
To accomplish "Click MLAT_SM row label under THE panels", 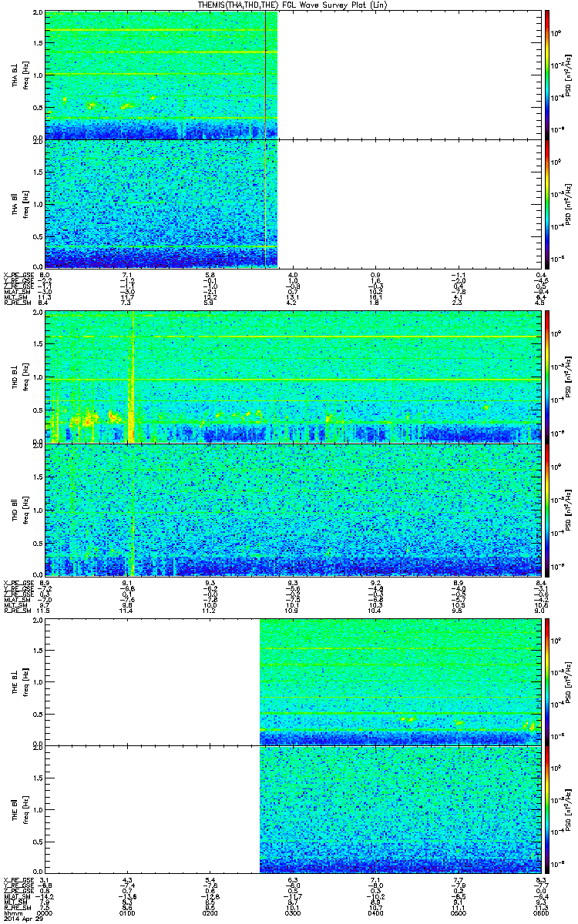I will click(x=15, y=897).
